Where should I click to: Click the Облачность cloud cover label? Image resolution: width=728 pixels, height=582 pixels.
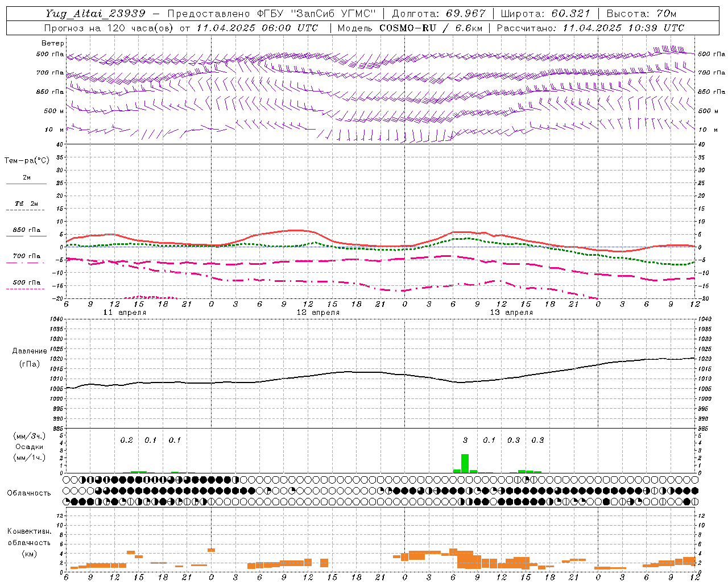(29, 493)
